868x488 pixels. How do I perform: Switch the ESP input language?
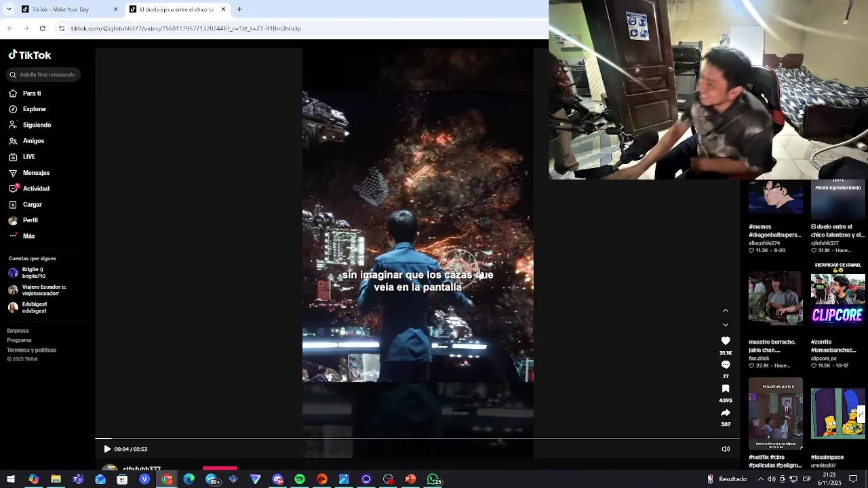[807, 479]
